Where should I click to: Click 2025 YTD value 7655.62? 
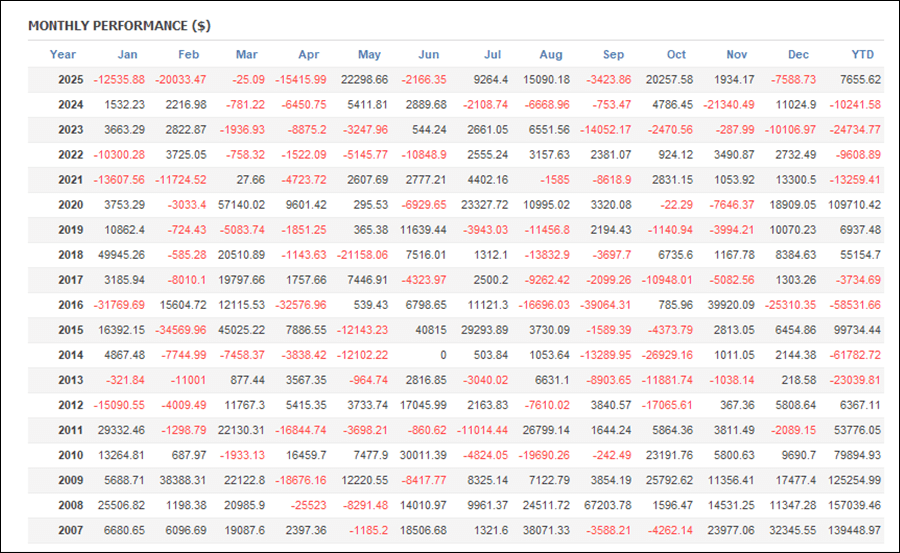click(x=860, y=80)
